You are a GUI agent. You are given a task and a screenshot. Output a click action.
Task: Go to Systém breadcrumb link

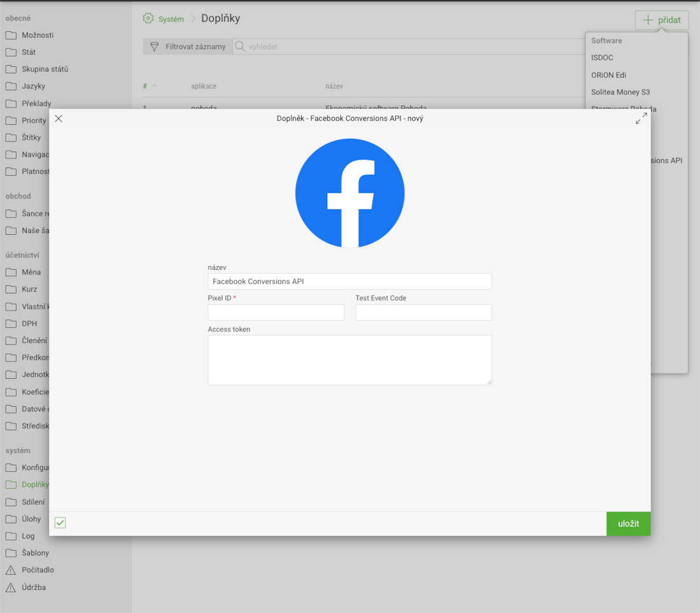pos(171,19)
